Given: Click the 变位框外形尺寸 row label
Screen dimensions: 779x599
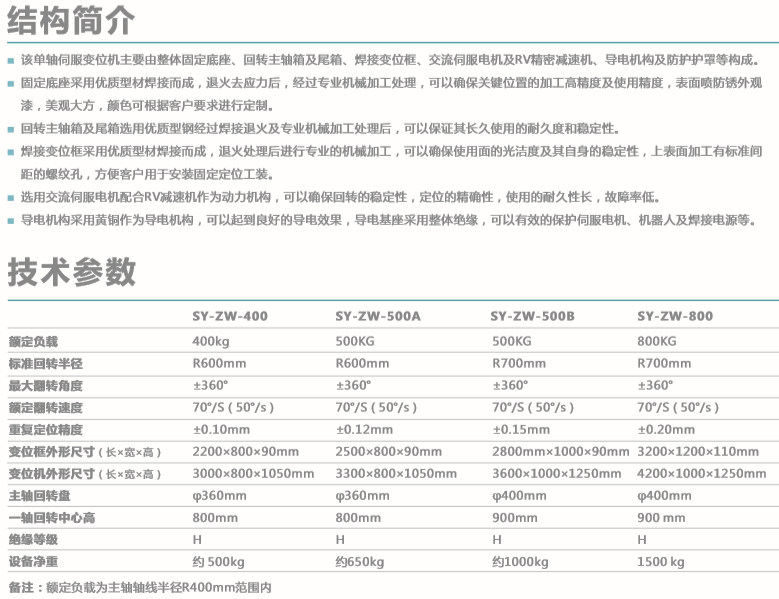Looking at the screenshot, I should (x=85, y=452).
